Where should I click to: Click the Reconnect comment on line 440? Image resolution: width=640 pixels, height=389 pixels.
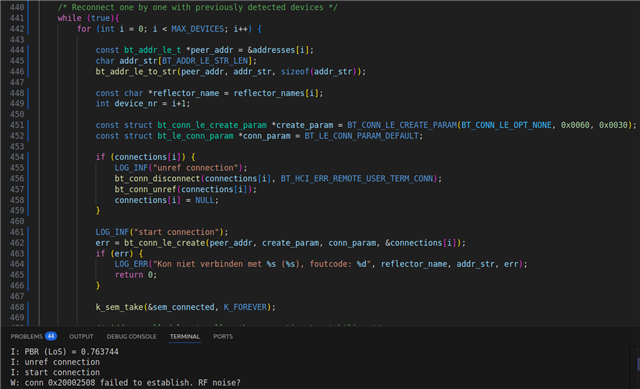click(x=198, y=7)
